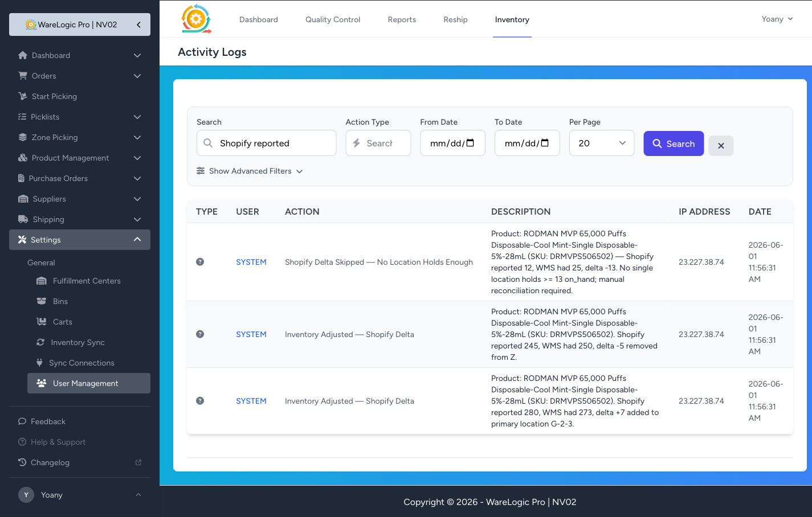
Task: Click the Action Type search field
Action: click(x=378, y=143)
